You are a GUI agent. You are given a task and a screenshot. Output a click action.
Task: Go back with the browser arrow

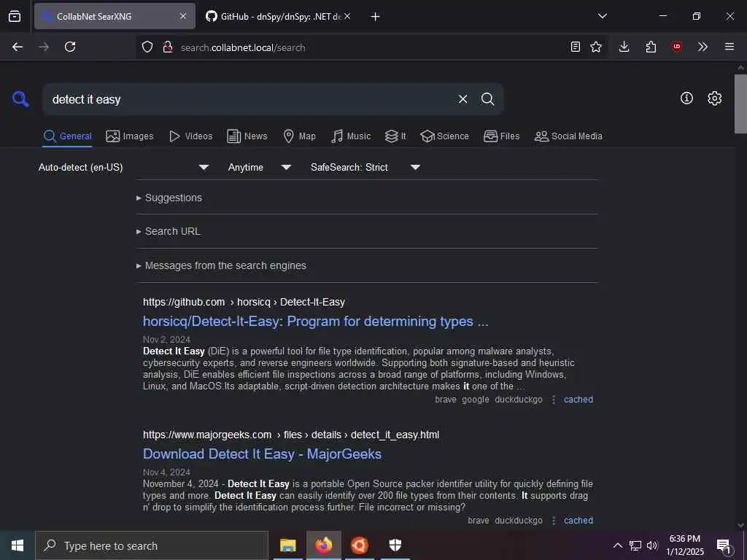click(18, 47)
